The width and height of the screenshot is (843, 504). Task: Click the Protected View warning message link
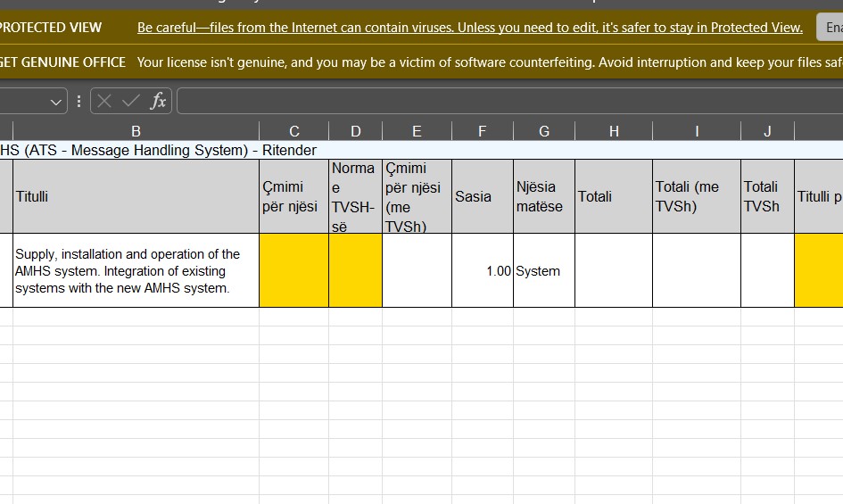point(469,28)
